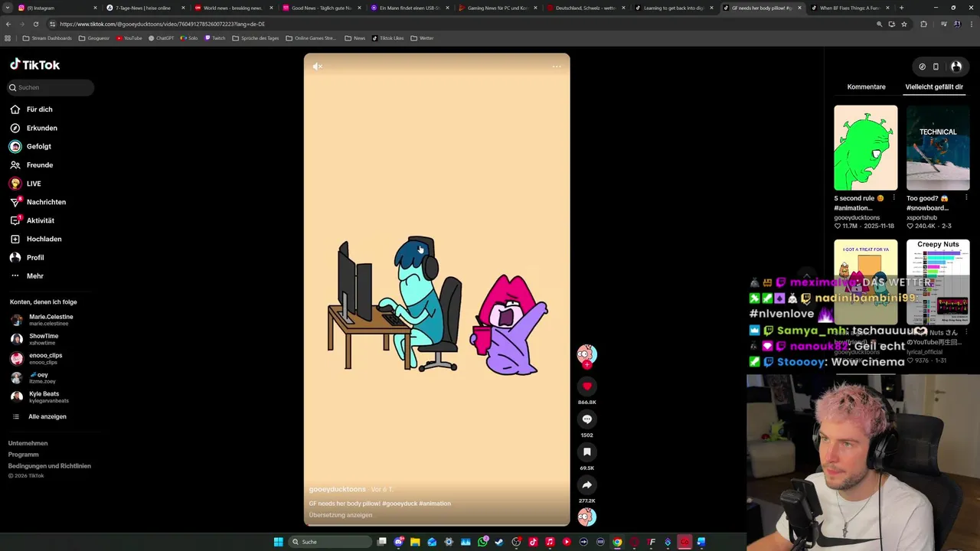The height and width of the screenshot is (551, 980).
Task: Open Discord from the taskbar
Action: point(398,542)
